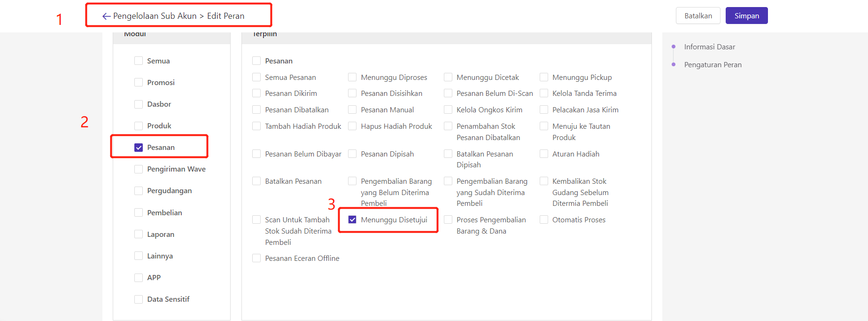The height and width of the screenshot is (321, 868).
Task: Enable Semua Pesanan permission
Action: coord(256,78)
